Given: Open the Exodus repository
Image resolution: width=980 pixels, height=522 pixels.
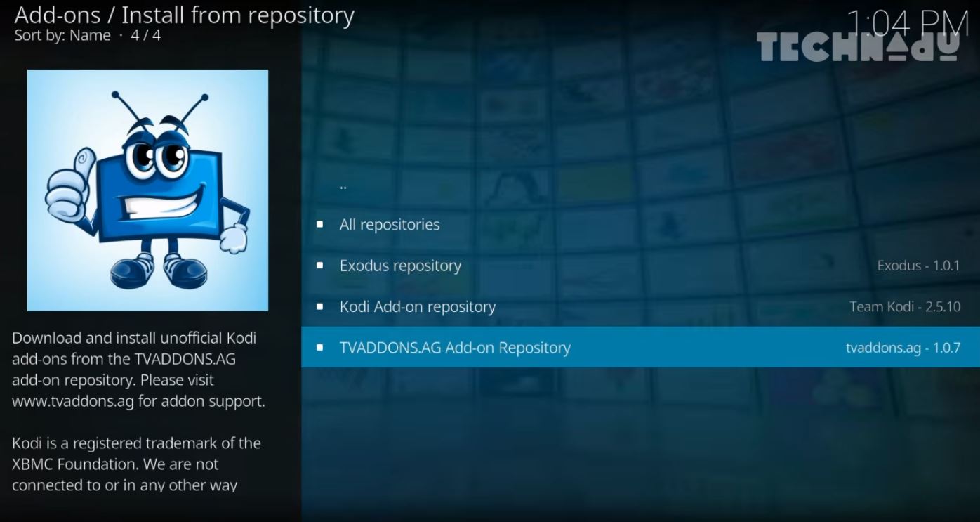Looking at the screenshot, I should (640, 266).
